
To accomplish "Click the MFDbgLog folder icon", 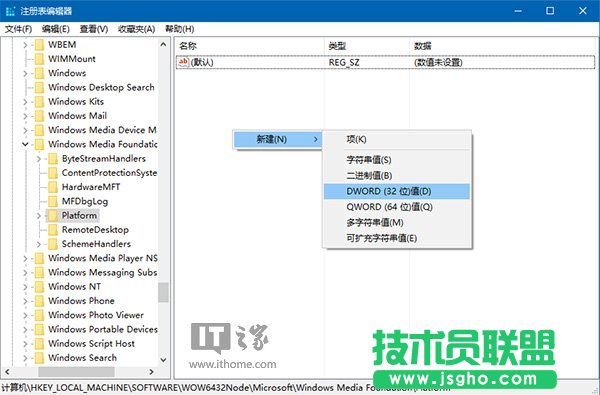I will [53, 201].
